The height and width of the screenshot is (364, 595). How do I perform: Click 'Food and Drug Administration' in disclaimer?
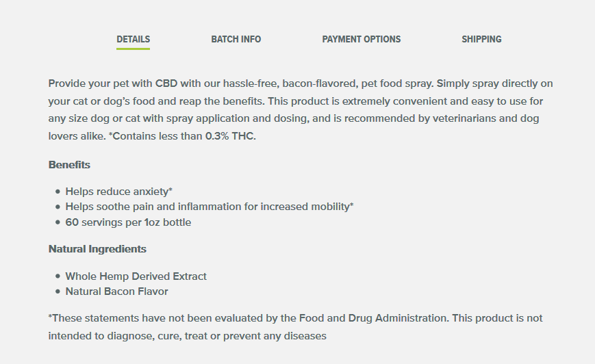click(375, 318)
